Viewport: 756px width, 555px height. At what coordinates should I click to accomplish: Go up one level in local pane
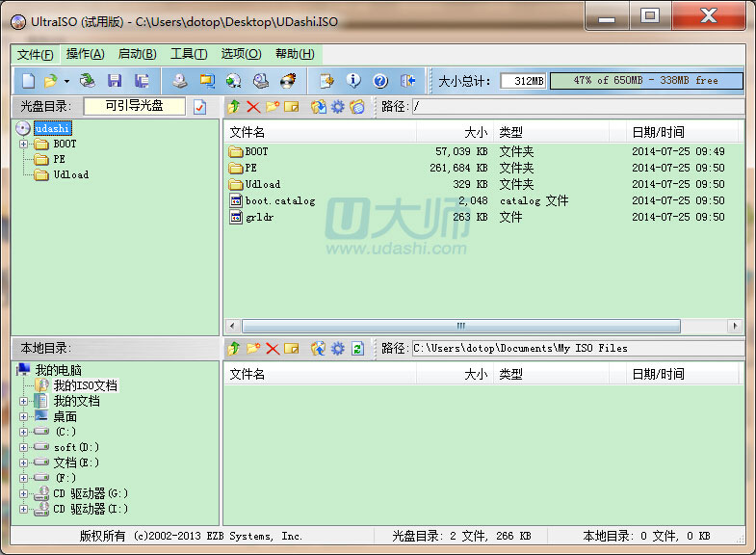[x=234, y=348]
